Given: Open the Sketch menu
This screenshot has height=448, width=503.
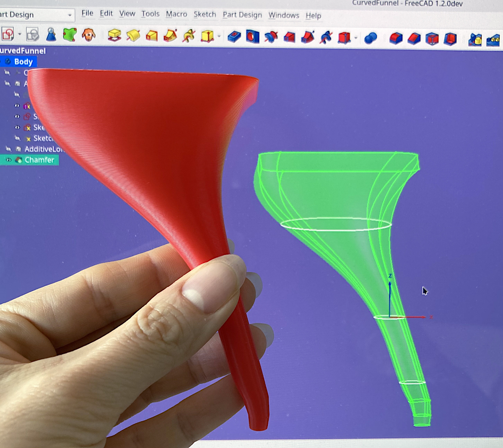Looking at the screenshot, I should point(205,14).
